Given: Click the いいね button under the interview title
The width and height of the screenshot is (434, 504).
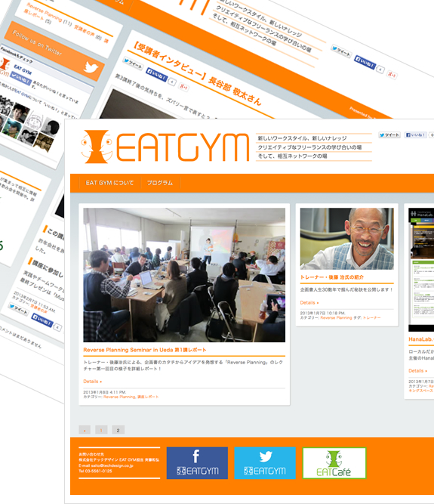Looking at the screenshot, I should coord(157,75).
